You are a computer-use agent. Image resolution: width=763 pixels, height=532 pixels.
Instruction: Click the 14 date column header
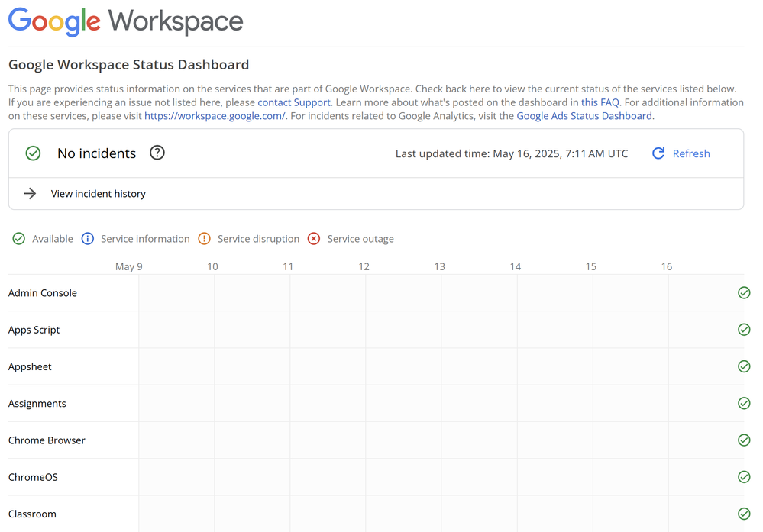pos(516,267)
